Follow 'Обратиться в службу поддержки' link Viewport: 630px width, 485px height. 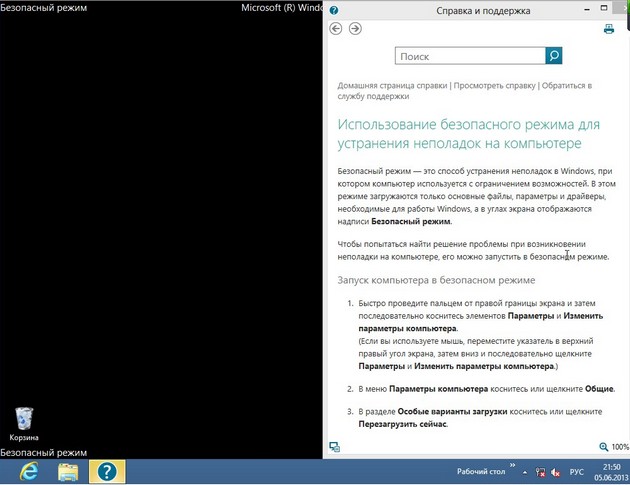[373, 96]
